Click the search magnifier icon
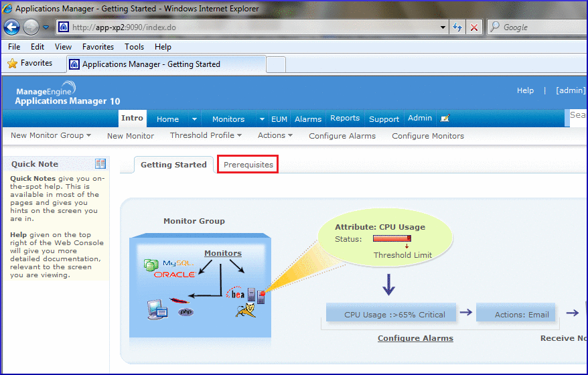588x375 pixels. coord(495,27)
